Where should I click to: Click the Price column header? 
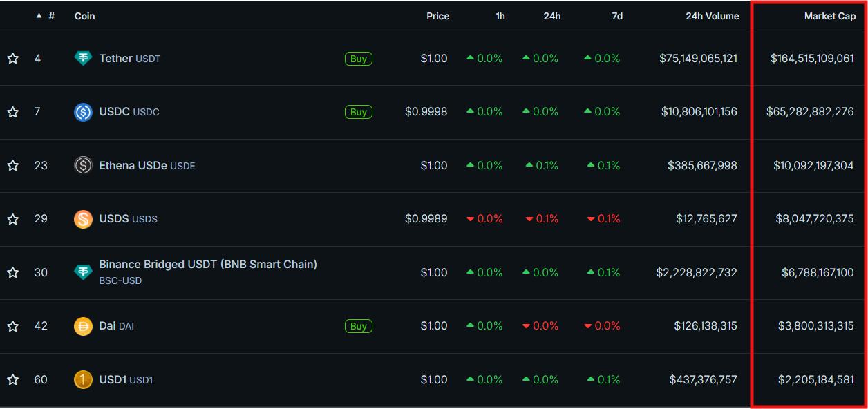pos(437,16)
